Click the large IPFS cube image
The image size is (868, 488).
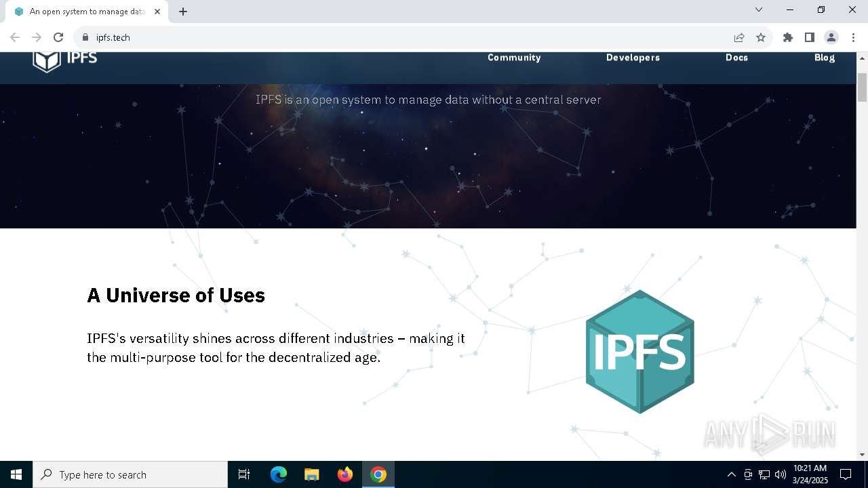[x=639, y=352]
